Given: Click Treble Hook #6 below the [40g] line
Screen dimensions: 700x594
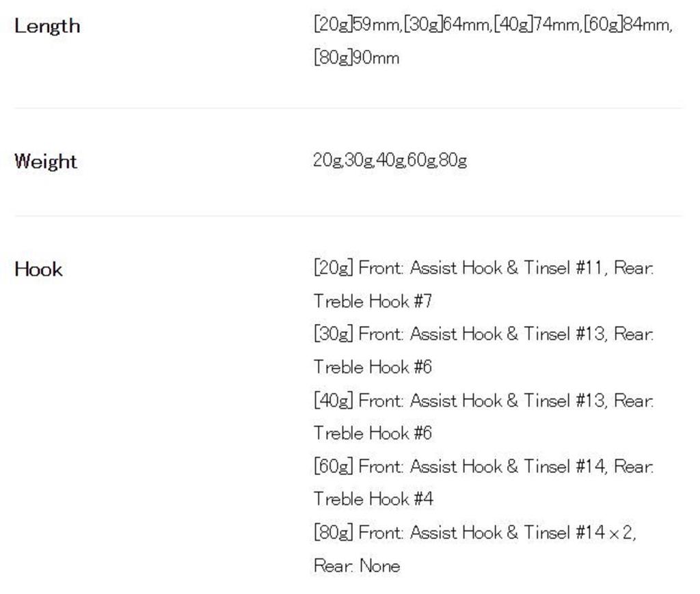Looking at the screenshot, I should pyautogui.click(x=373, y=433).
